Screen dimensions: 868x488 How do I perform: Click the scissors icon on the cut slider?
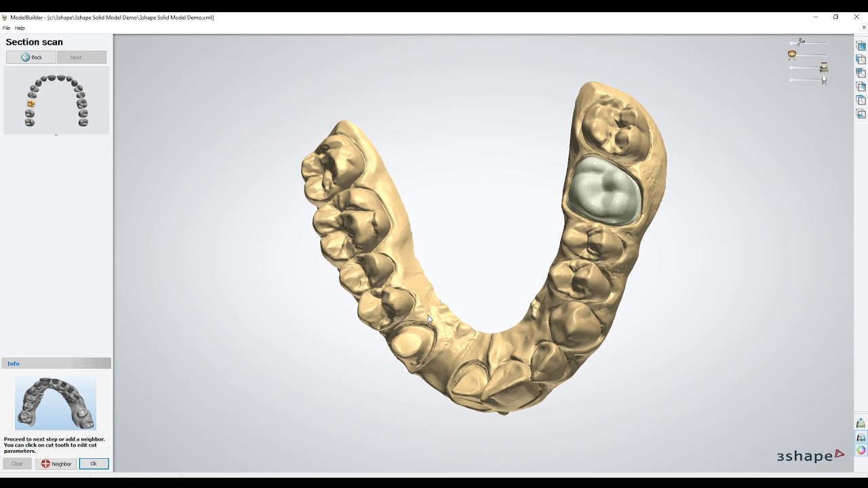coord(801,42)
